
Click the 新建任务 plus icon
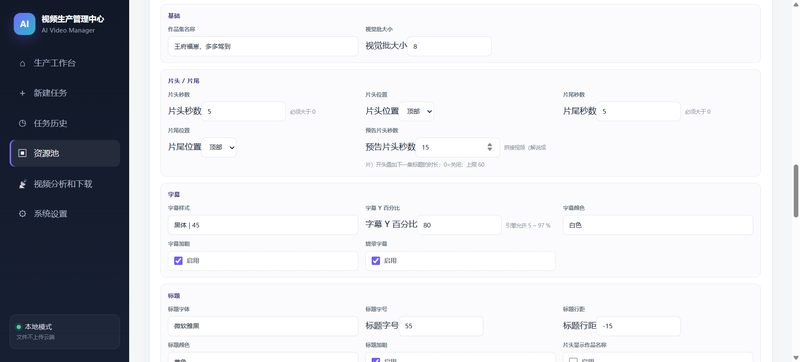22,93
